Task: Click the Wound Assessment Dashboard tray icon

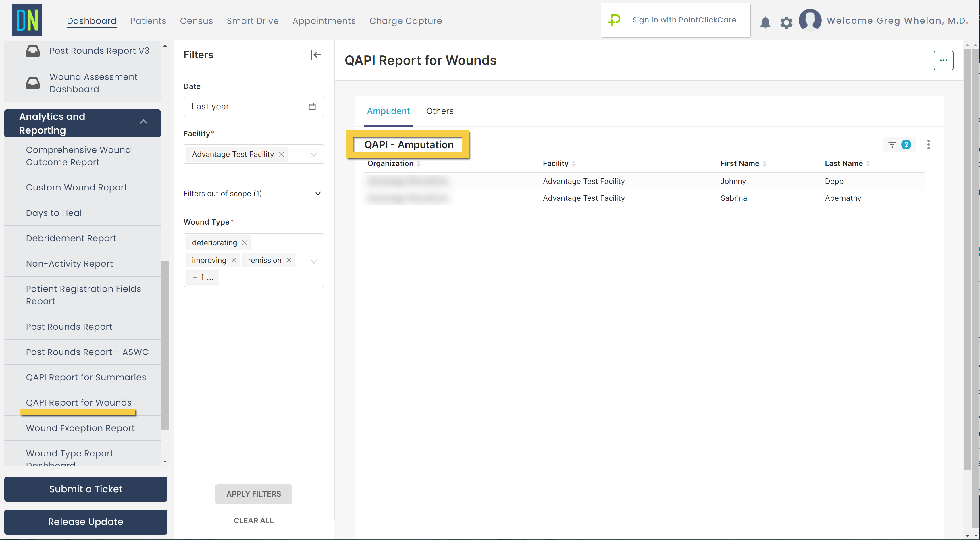Action: pos(34,82)
